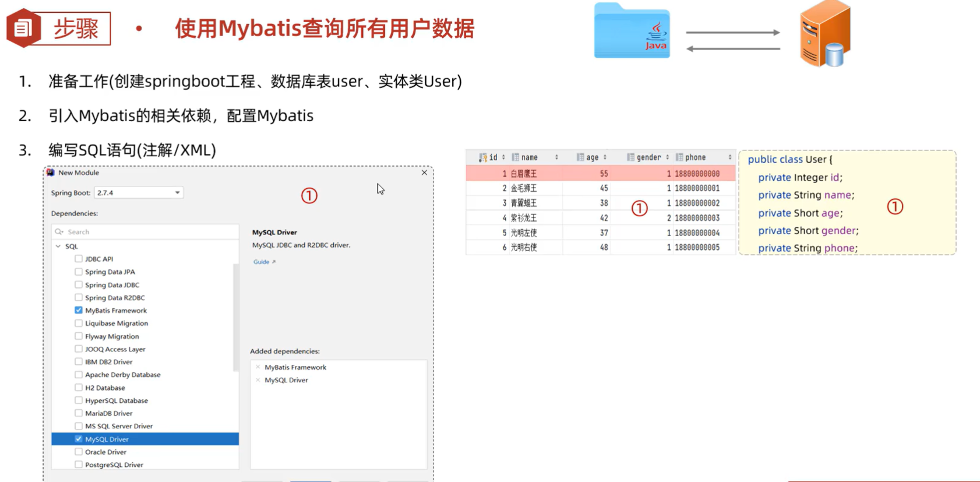Click the 'Added dependencies:' label
980x482 pixels.
coord(285,351)
